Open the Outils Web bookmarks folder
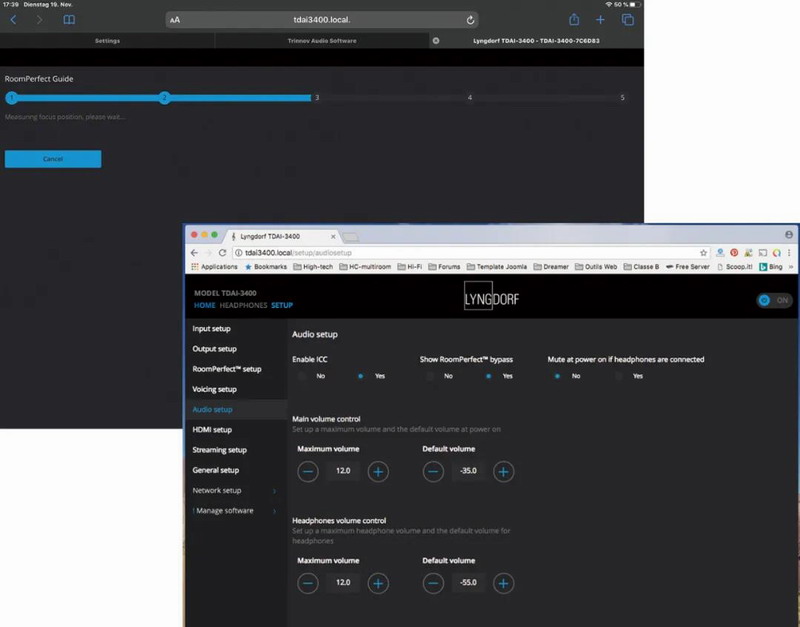This screenshot has width=800, height=627. (x=596, y=267)
